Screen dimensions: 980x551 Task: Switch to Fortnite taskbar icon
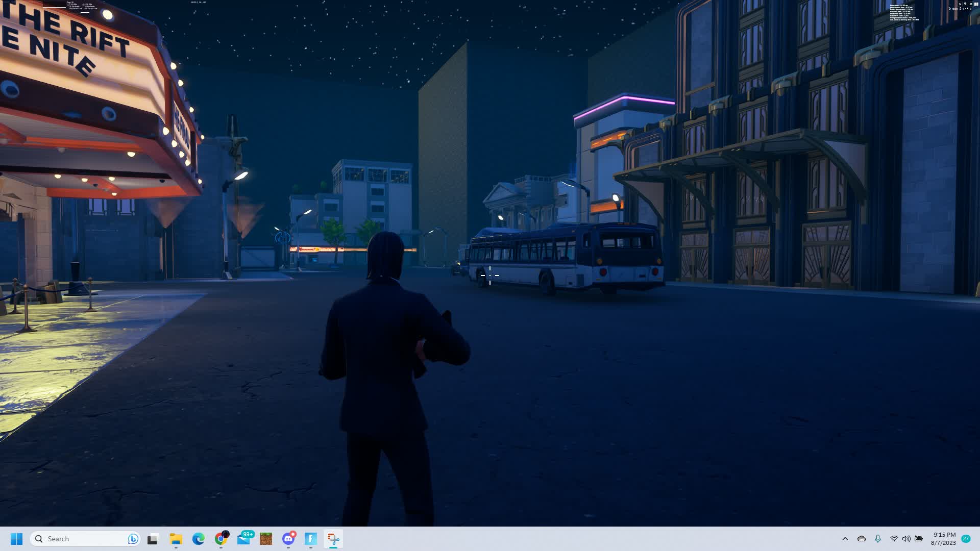(x=311, y=539)
